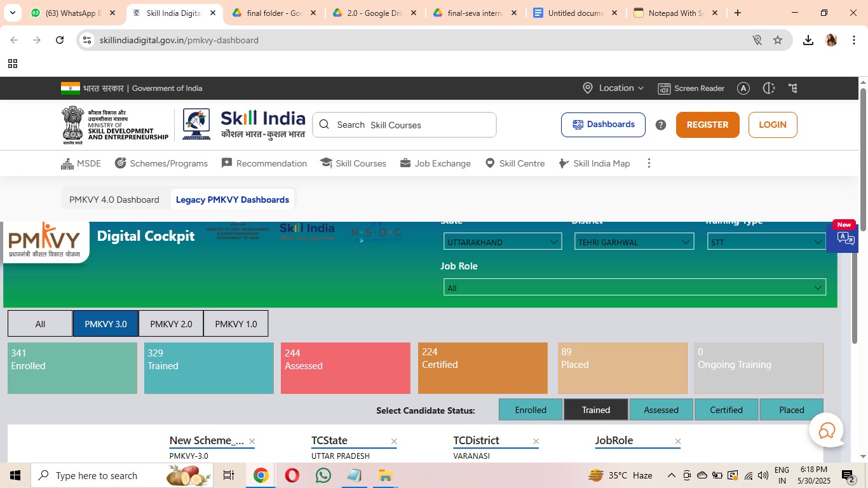The image size is (868, 488).
Task: Open the sitemap icon in top bar
Action: tap(793, 88)
